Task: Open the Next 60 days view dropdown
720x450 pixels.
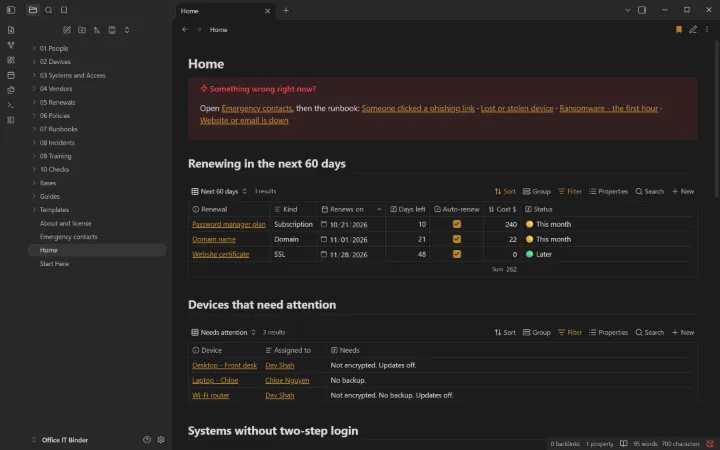Action: (x=219, y=191)
